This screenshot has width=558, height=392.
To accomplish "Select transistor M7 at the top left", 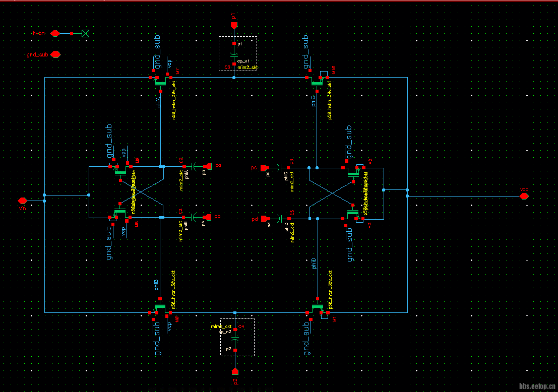I will click(161, 81).
